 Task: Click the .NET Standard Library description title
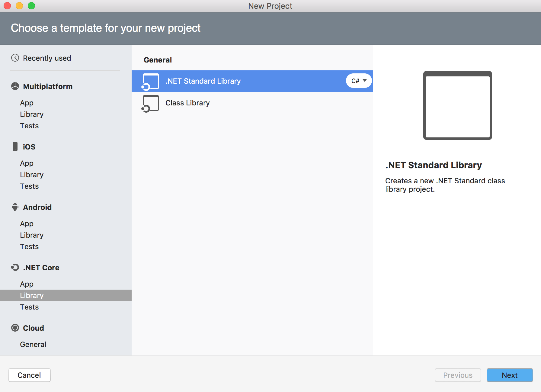[434, 165]
